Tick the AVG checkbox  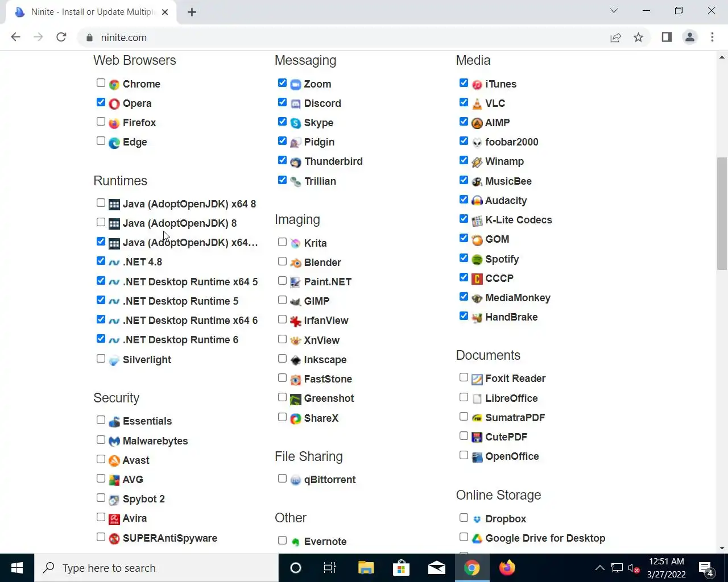[x=101, y=479]
